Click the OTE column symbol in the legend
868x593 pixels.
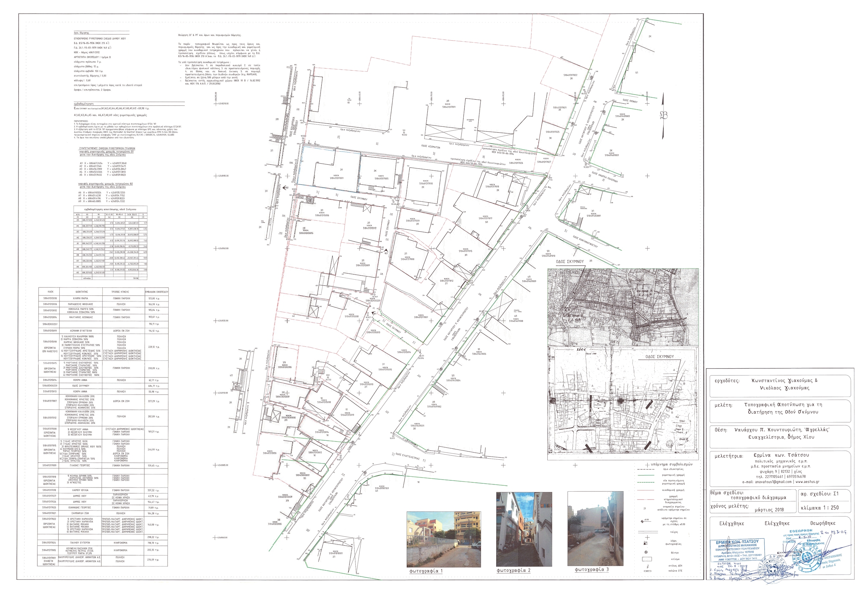648,571
